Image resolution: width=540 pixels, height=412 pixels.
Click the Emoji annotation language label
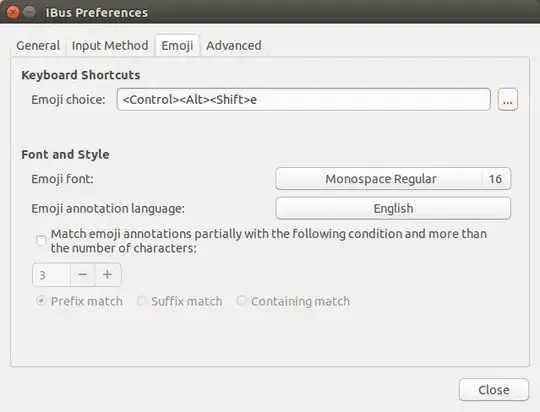click(108, 208)
